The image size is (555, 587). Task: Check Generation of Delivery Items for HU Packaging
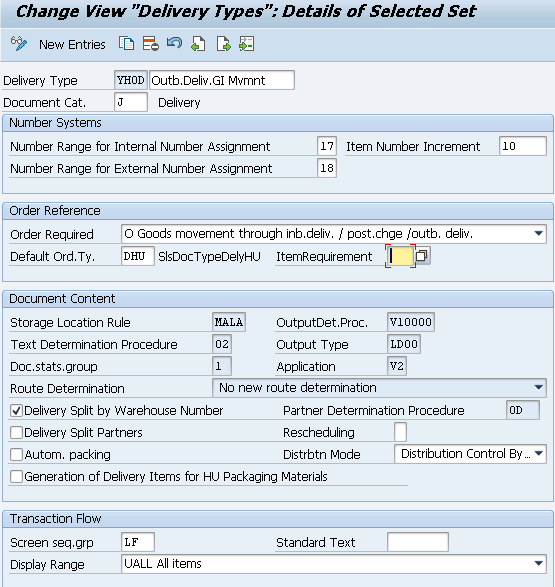tap(16, 477)
